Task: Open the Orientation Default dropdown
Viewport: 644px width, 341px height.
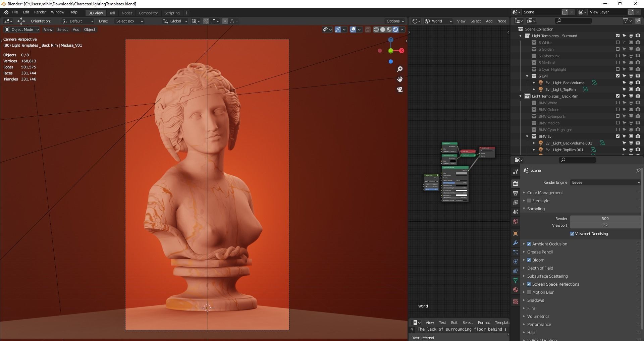Action: [77, 21]
